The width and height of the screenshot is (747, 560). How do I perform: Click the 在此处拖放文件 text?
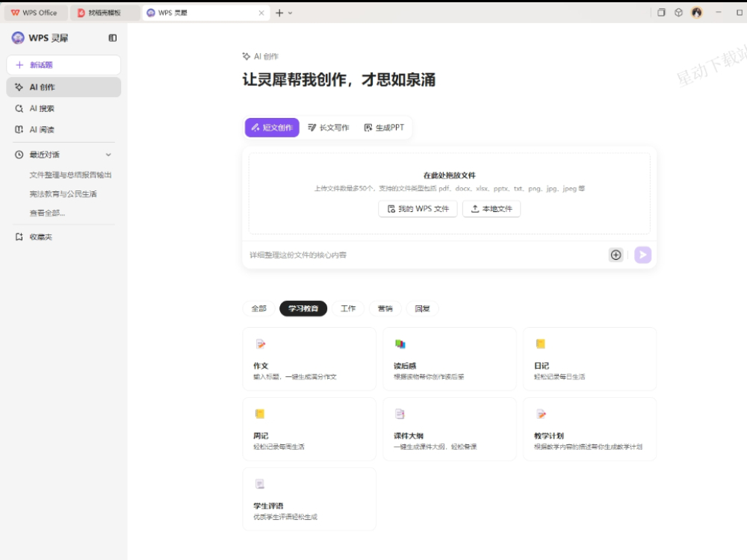pyautogui.click(x=449, y=175)
